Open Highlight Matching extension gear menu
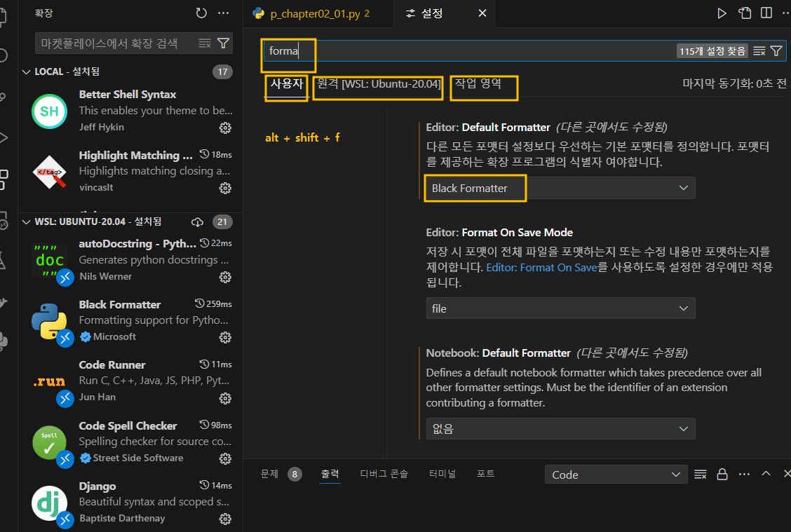Image resolution: width=791 pixels, height=532 pixels. [x=225, y=188]
